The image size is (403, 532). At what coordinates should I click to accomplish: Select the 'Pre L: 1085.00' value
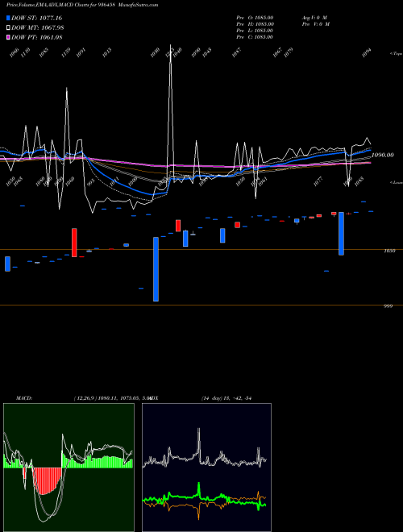click(255, 31)
